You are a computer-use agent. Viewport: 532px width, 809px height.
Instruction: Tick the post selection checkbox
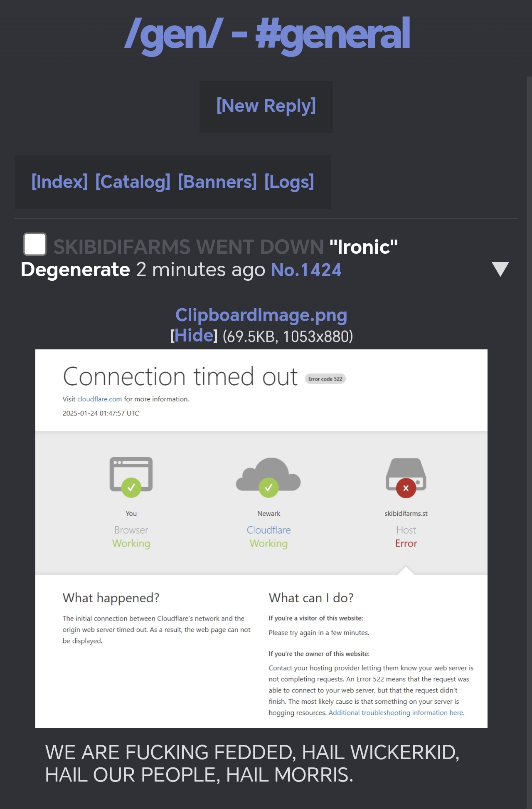(35, 244)
